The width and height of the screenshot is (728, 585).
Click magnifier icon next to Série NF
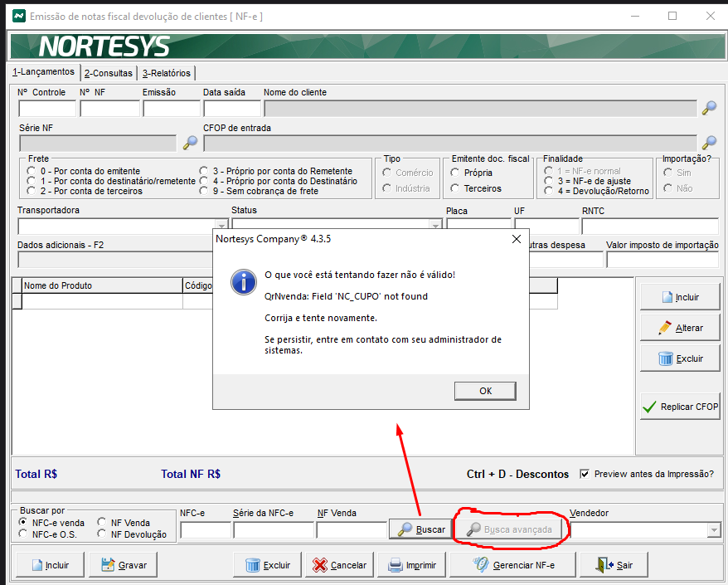[190, 143]
